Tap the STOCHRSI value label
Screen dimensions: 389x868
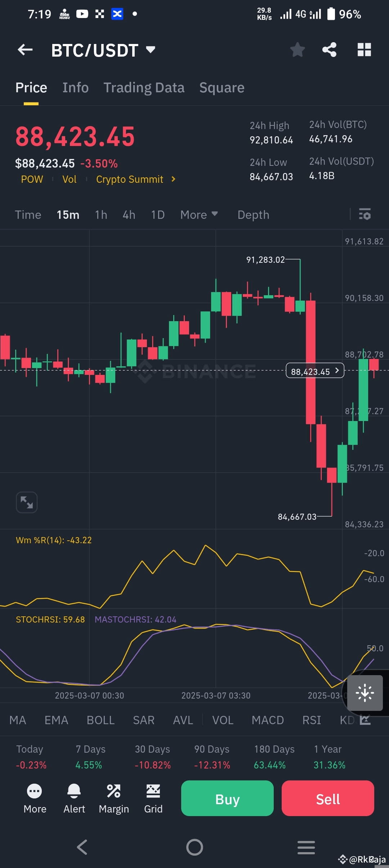click(x=50, y=619)
